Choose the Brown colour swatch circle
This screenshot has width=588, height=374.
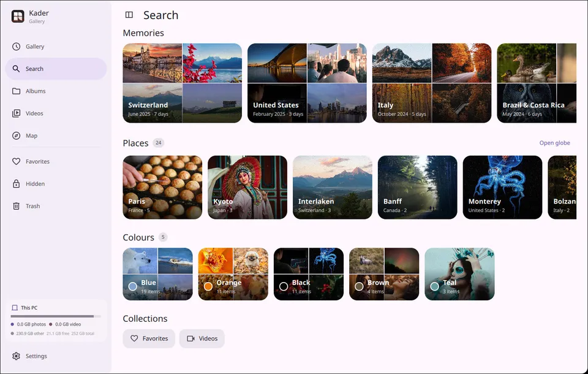pos(359,286)
